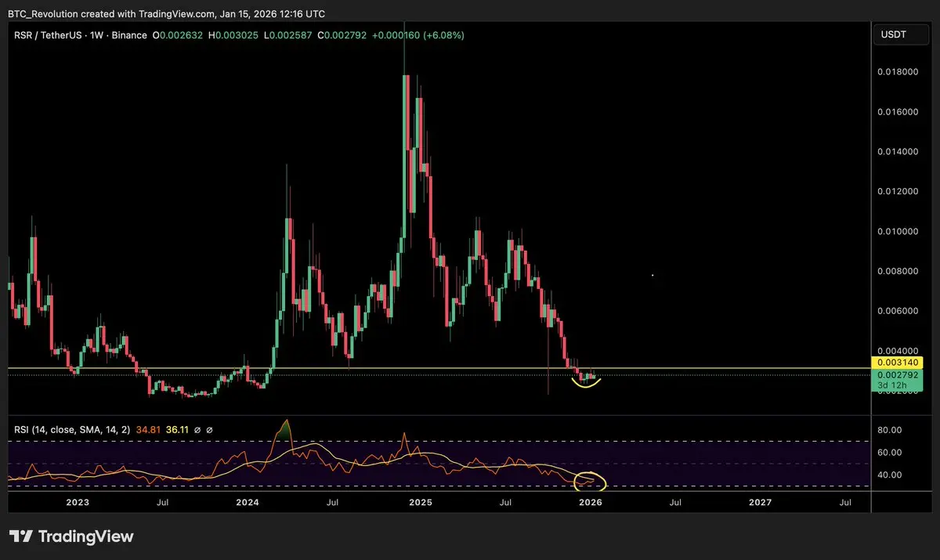Click the RSI value 34.81

(148, 430)
